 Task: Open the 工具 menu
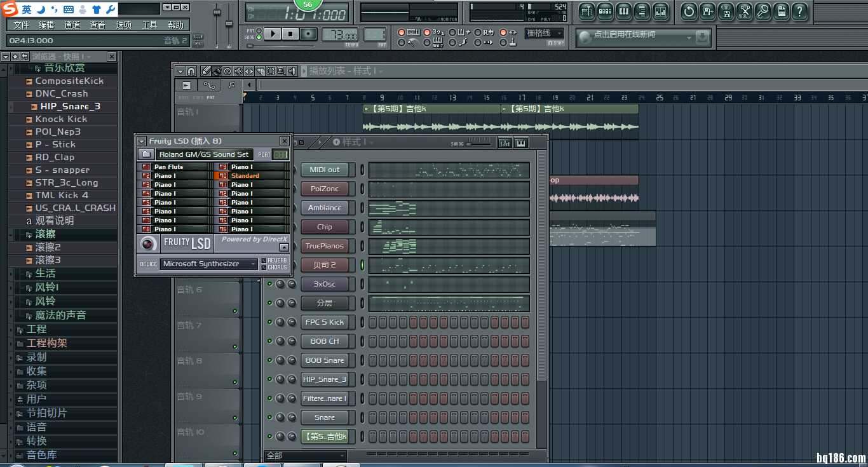tap(150, 25)
